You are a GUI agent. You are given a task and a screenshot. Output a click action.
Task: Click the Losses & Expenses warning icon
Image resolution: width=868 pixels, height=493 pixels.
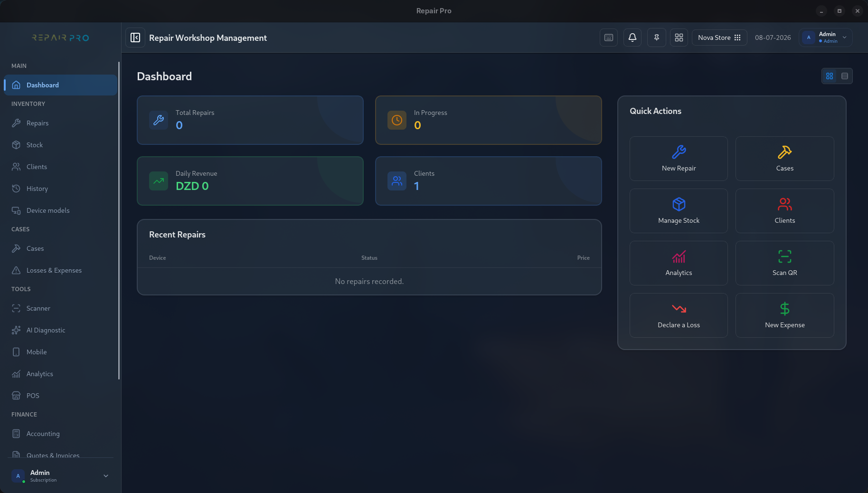(16, 270)
